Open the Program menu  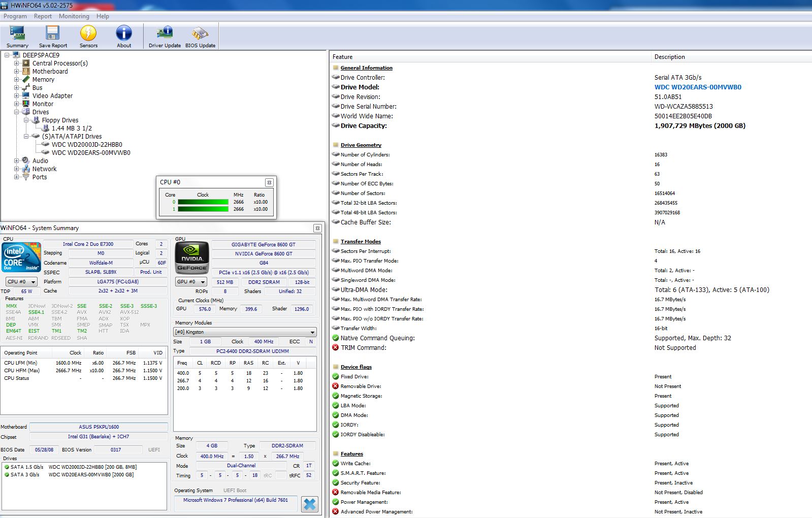click(x=15, y=16)
